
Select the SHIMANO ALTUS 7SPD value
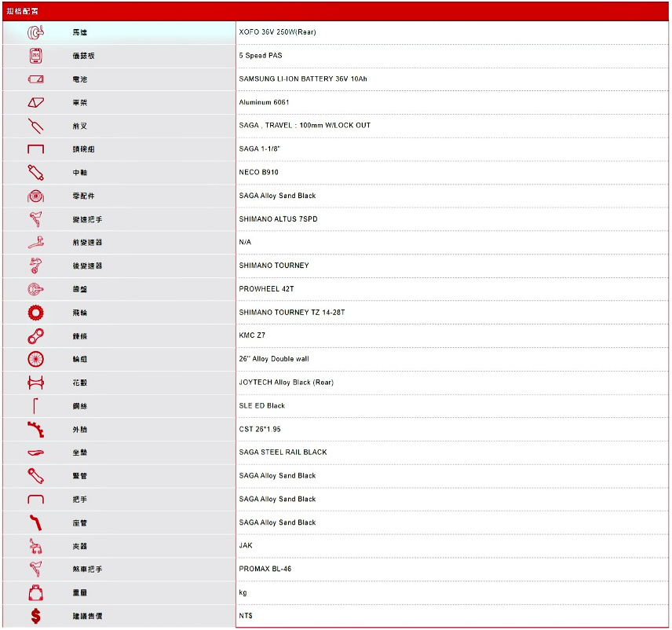[x=278, y=218]
